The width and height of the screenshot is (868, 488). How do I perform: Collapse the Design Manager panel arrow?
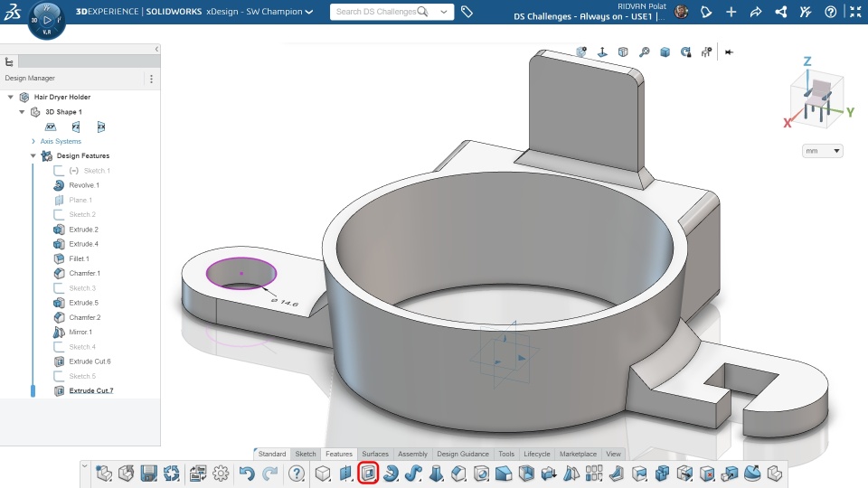156,49
